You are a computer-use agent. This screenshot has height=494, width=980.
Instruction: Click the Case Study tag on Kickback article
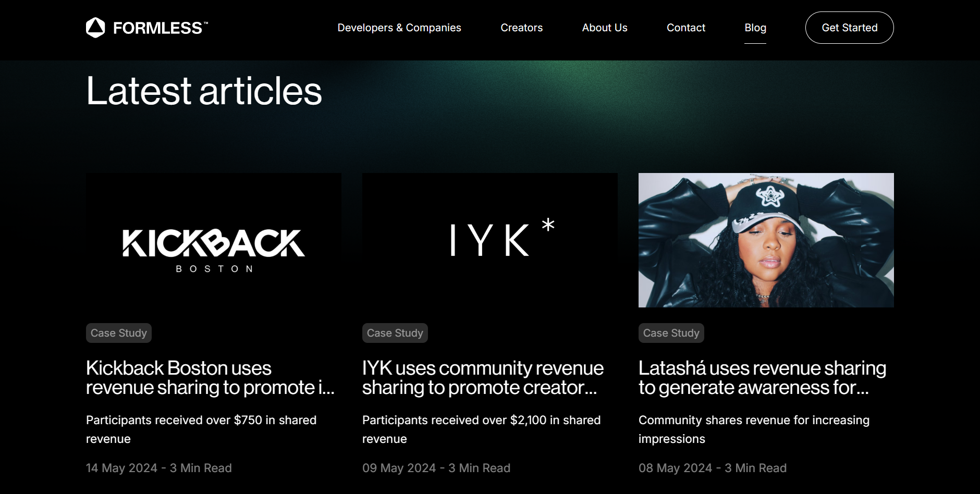[x=119, y=333]
